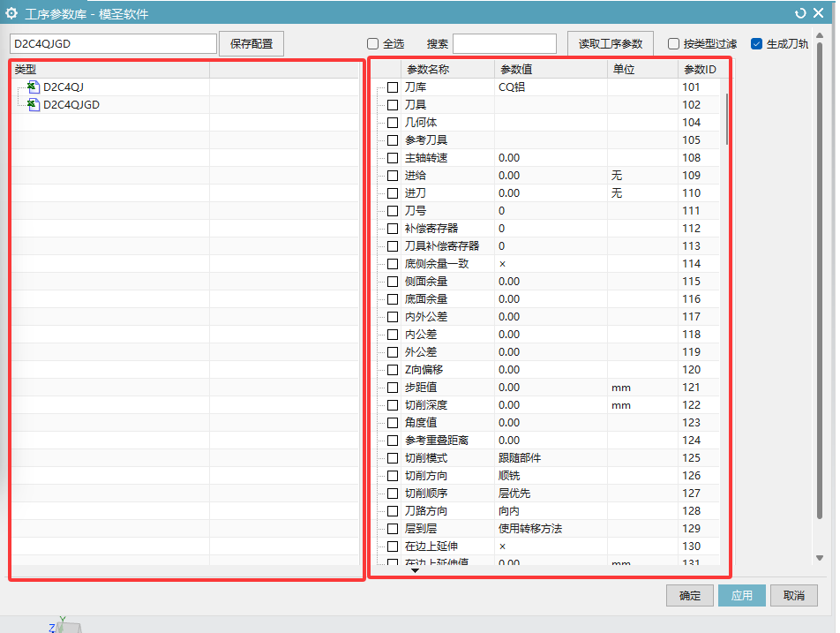Check the 步距值 checkbox
Image resolution: width=840 pixels, height=633 pixels.
click(393, 388)
